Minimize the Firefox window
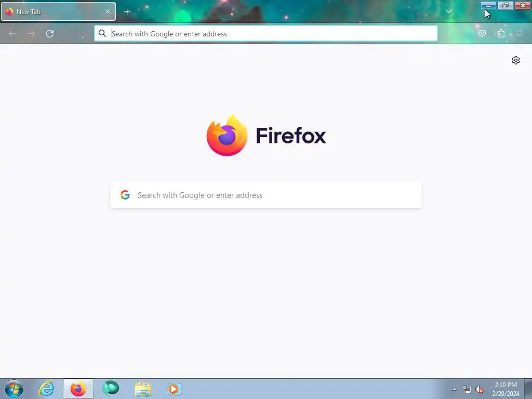This screenshot has height=399, width=532. click(488, 6)
